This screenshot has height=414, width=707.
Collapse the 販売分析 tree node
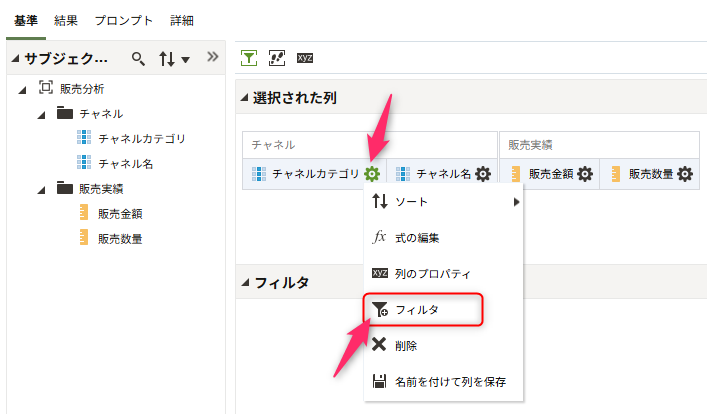tap(22, 90)
